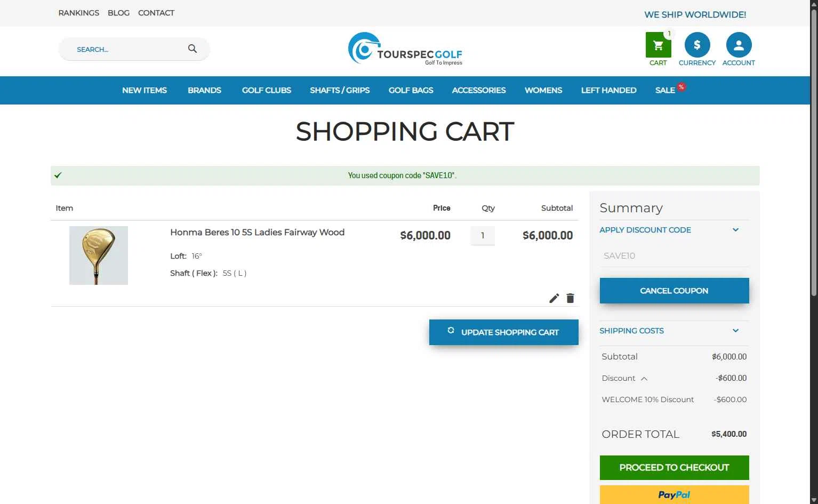Image resolution: width=818 pixels, height=504 pixels.
Task: Click the "WE SHIP WORLDWIDE!" text
Action: [x=695, y=14]
